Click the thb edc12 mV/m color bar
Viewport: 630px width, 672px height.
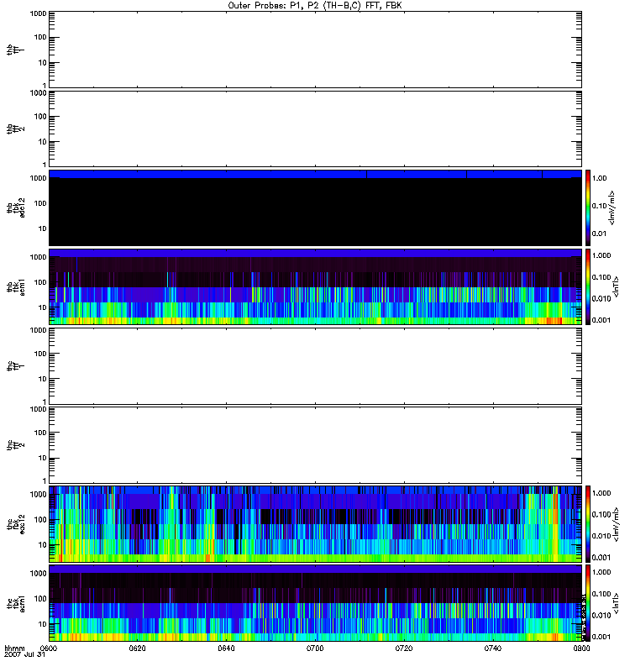[x=590, y=207]
